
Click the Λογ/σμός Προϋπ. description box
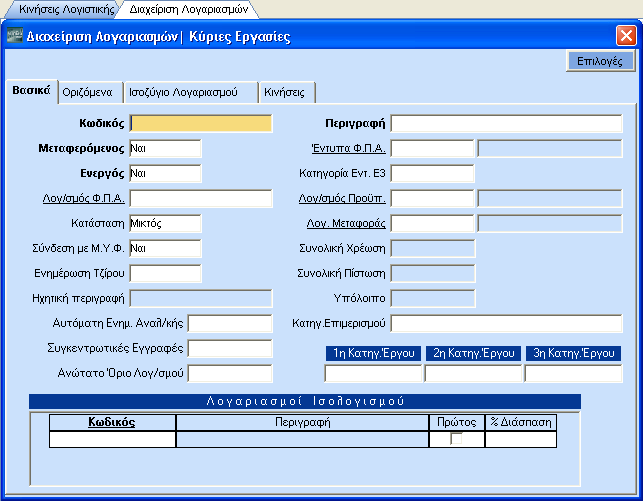[550, 198]
